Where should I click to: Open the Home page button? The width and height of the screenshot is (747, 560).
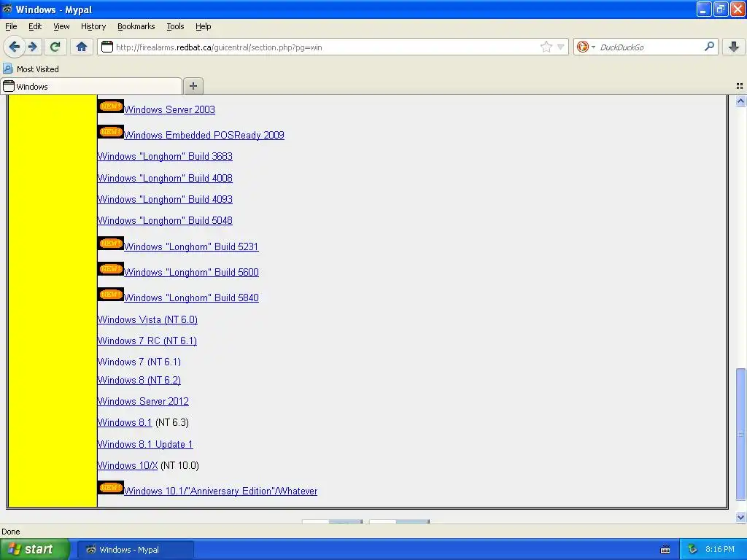(x=82, y=47)
